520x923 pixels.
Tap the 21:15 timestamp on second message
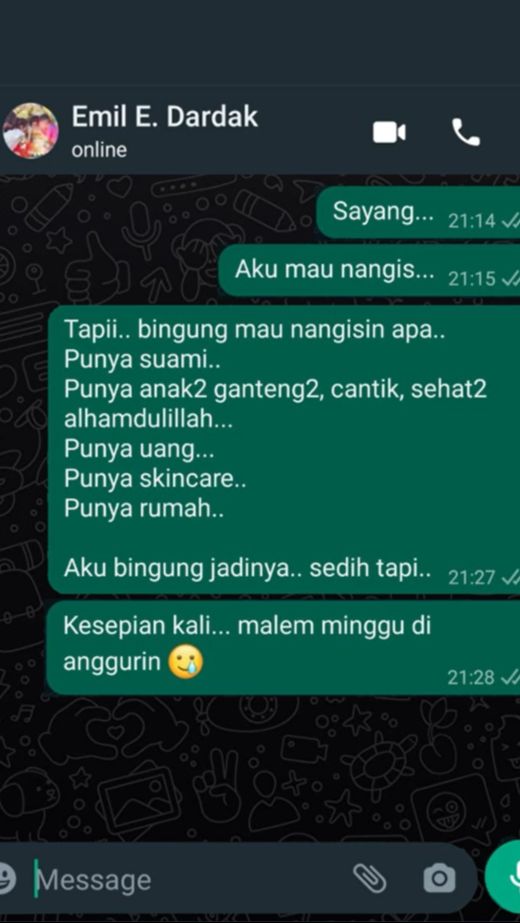point(472,278)
